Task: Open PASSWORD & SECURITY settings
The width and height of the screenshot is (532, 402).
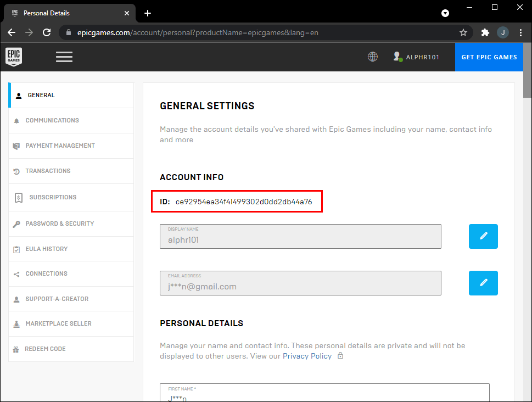Action: (x=71, y=224)
